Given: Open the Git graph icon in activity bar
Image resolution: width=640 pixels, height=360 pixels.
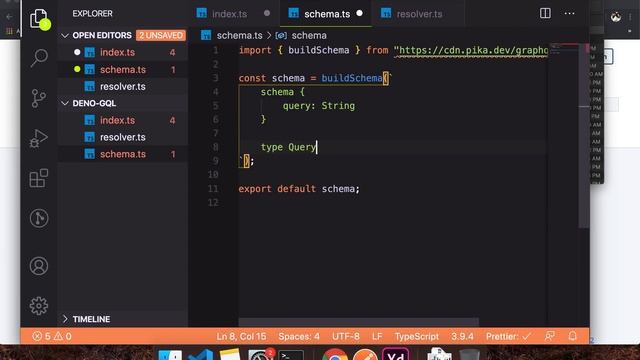Looking at the screenshot, I should coord(39,218).
